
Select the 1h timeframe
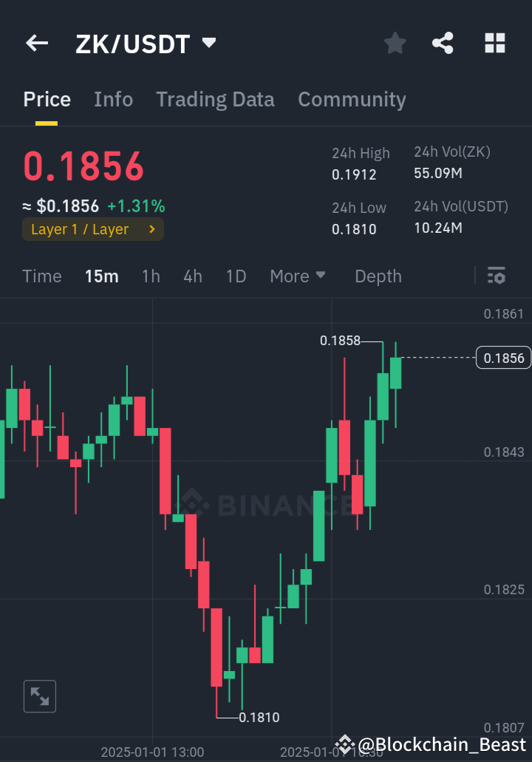pyautogui.click(x=151, y=276)
